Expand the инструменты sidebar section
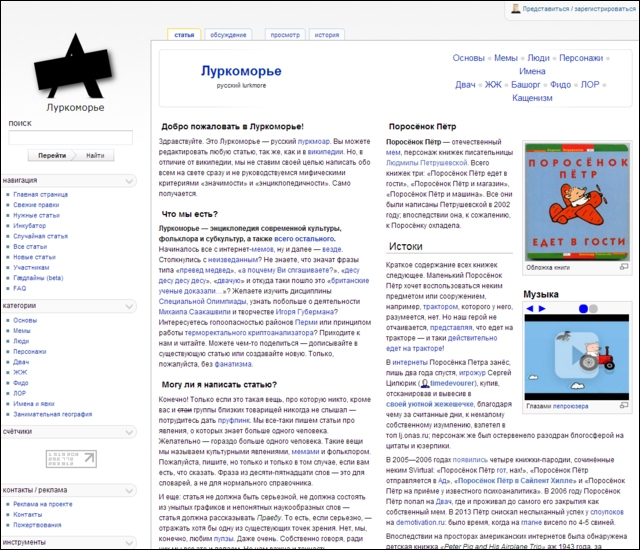Image resolution: width=640 pixels, height=550 pixels. point(131,541)
